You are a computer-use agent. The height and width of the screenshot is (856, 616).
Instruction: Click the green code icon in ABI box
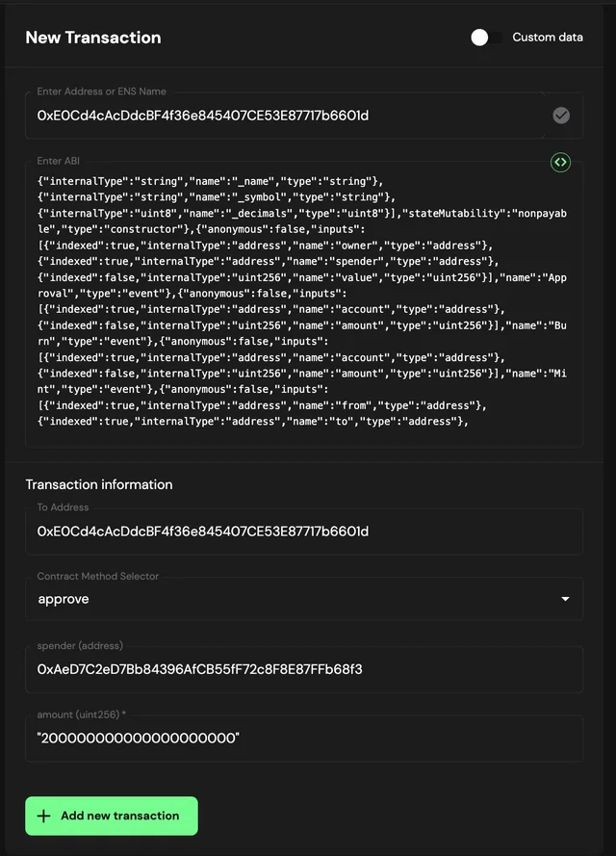click(560, 163)
